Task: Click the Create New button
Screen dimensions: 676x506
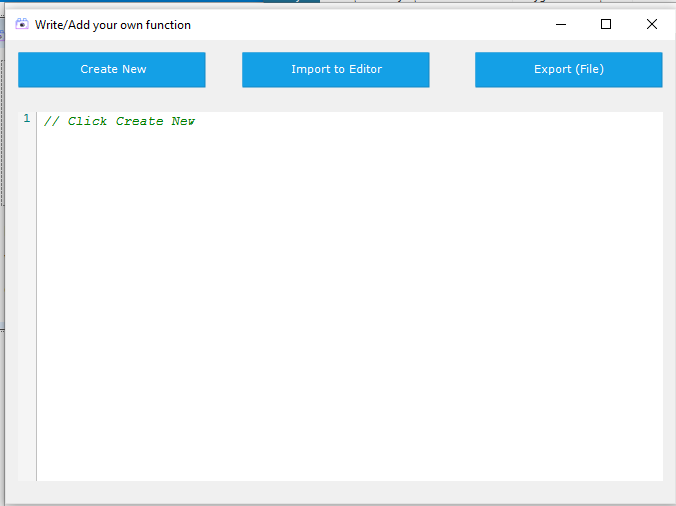Action: coord(112,70)
